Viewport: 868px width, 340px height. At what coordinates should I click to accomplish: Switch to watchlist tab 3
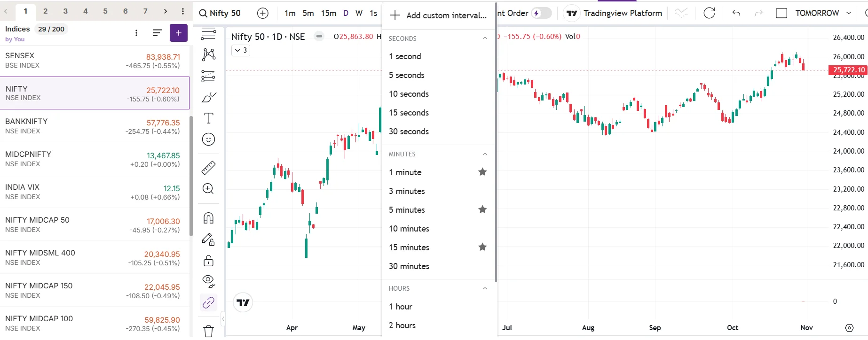coord(65,10)
